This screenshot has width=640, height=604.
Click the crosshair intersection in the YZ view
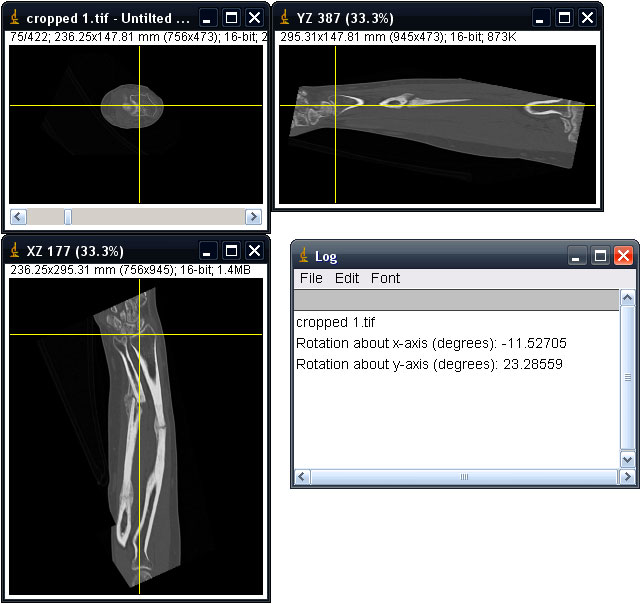pyautogui.click(x=336, y=106)
